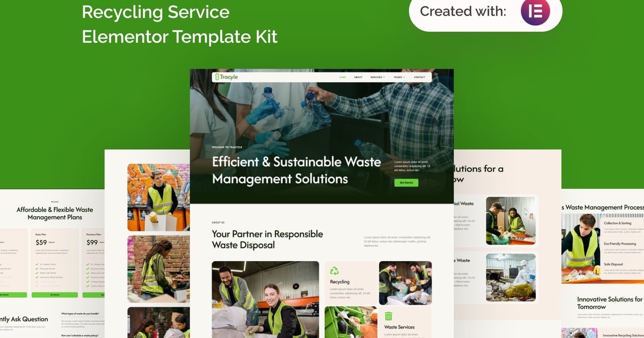Image resolution: width=644 pixels, height=338 pixels.
Task: Click the green recycling arrows icon
Action: pos(334,271)
